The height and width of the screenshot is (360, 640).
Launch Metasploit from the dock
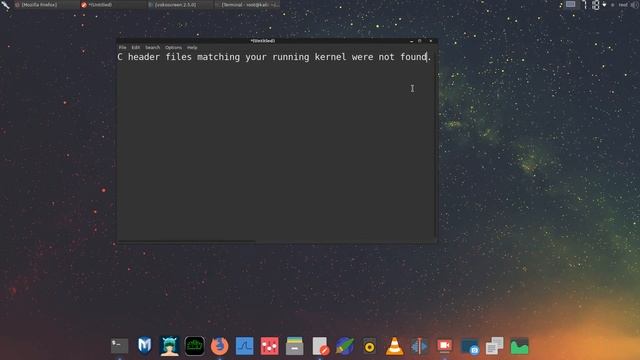144,346
